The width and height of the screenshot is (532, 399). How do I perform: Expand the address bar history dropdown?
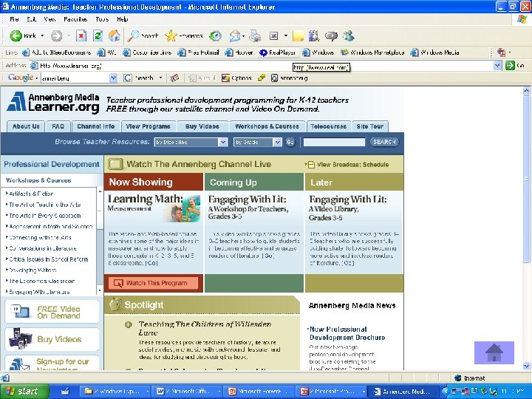pyautogui.click(x=497, y=66)
